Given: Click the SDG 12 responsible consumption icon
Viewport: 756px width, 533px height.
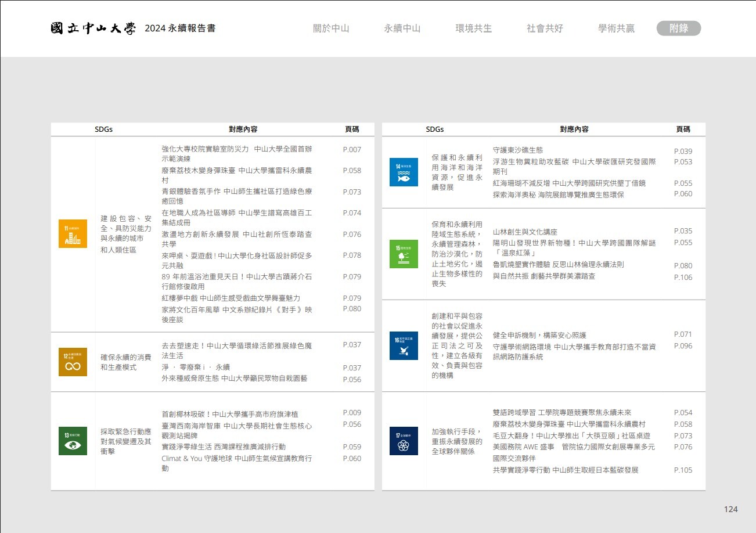Looking at the screenshot, I should [x=73, y=362].
